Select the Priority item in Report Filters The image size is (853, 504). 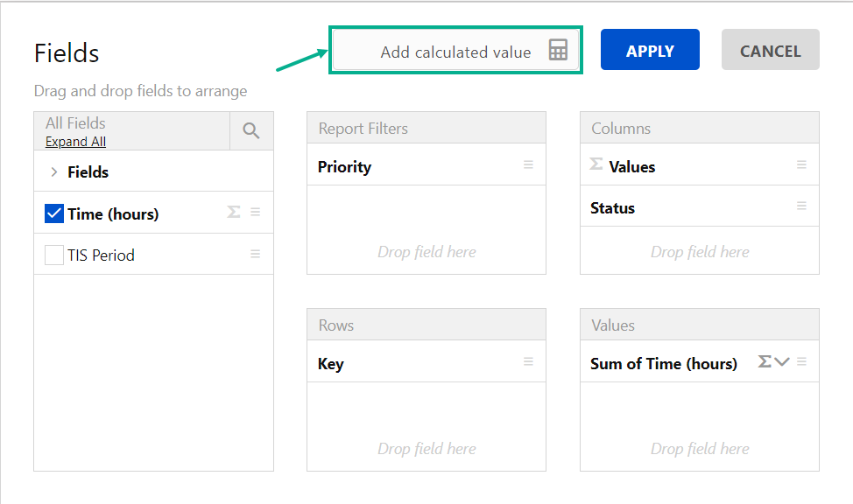345,167
